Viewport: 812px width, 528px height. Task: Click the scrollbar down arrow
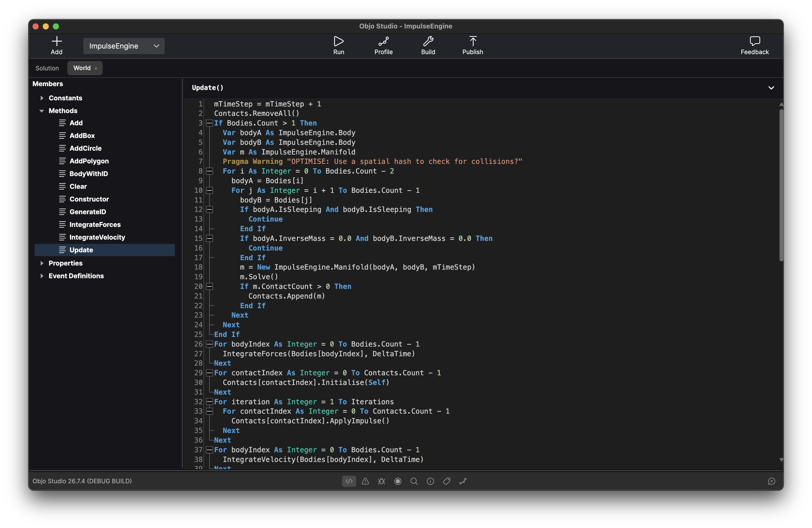(x=781, y=460)
